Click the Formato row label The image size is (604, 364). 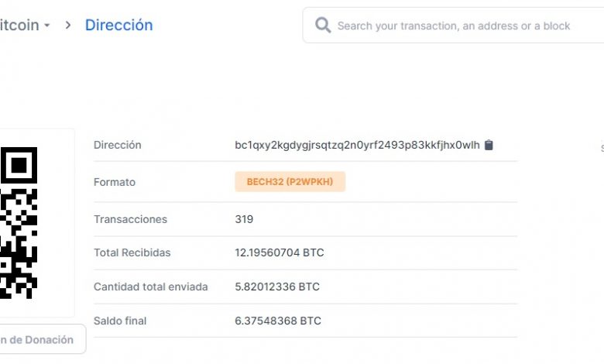coord(115,182)
